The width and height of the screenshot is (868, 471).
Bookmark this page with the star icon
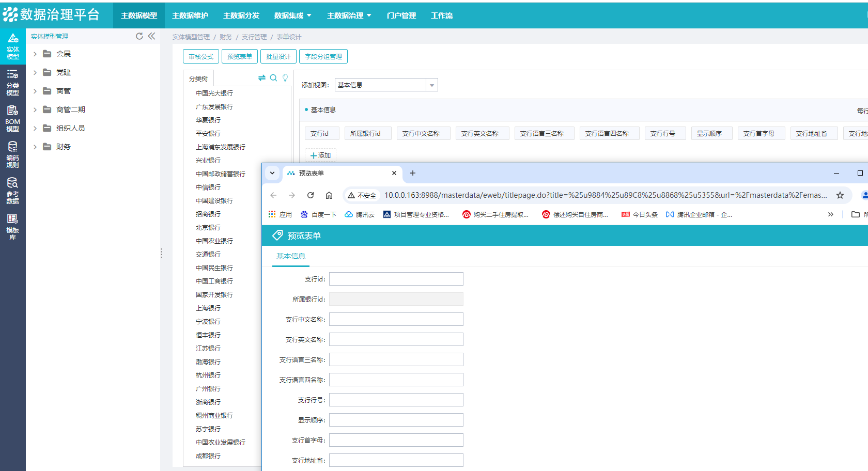[x=840, y=195]
